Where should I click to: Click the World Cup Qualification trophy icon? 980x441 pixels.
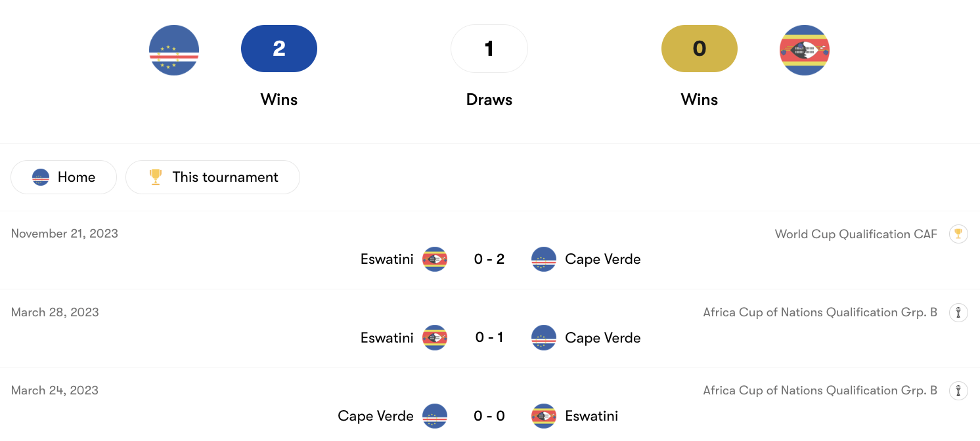point(958,234)
